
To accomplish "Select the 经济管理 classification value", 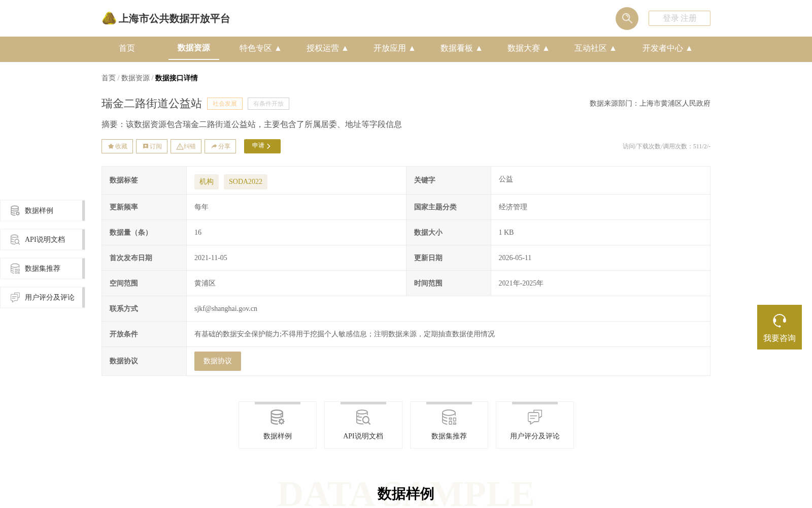I will coord(513,207).
